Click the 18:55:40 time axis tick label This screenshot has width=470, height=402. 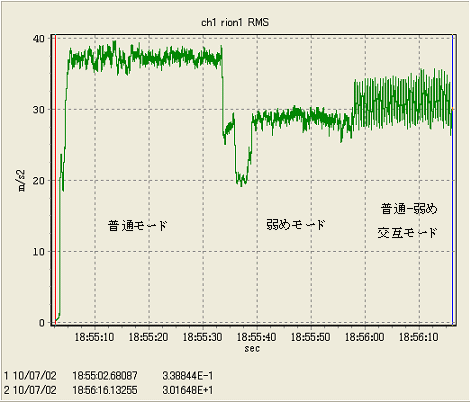coord(256,337)
